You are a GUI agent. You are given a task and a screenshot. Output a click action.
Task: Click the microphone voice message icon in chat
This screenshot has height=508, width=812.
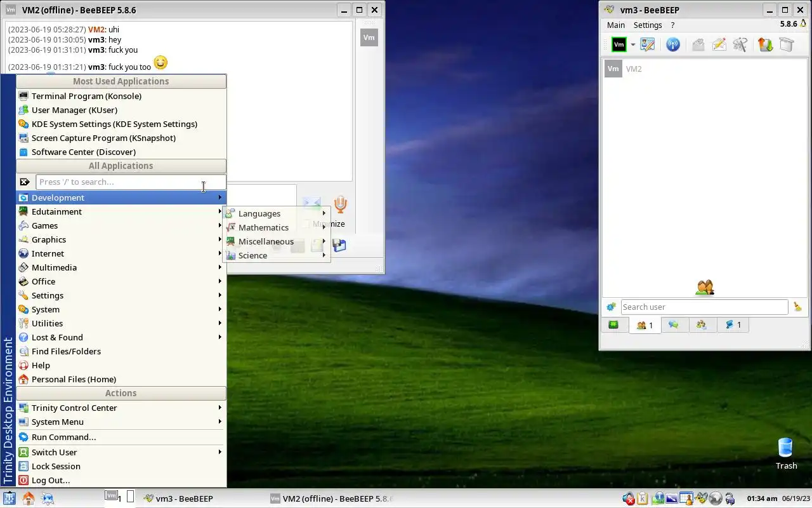341,204
